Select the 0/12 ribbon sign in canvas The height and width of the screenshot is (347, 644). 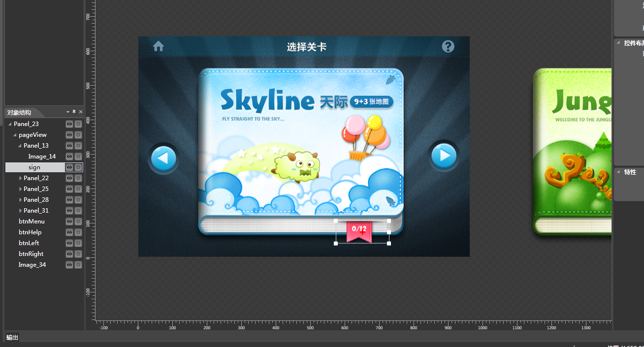(x=359, y=231)
